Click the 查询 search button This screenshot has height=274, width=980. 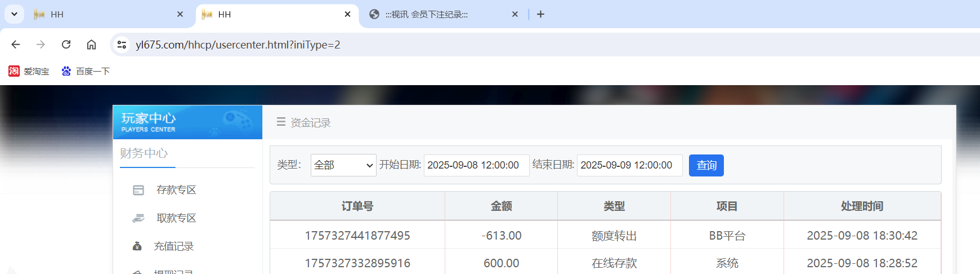(x=706, y=165)
